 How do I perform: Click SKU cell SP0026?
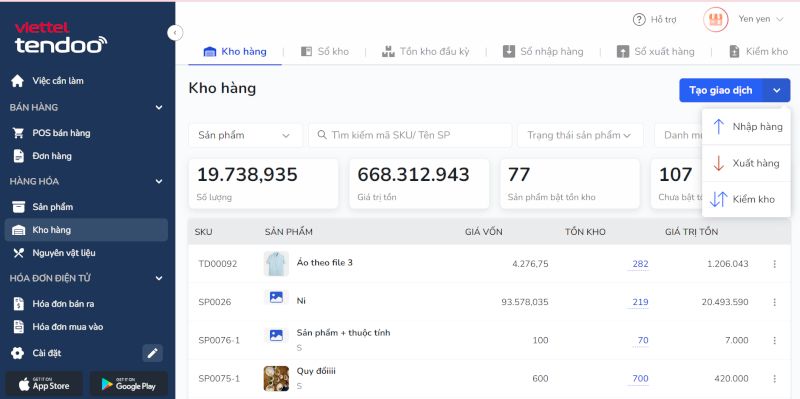(x=215, y=302)
